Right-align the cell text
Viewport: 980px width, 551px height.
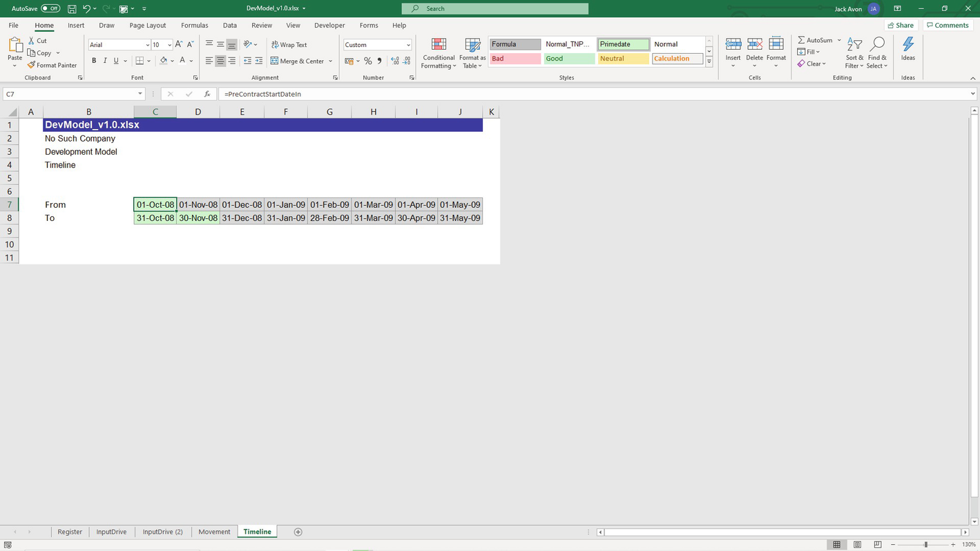232,61
